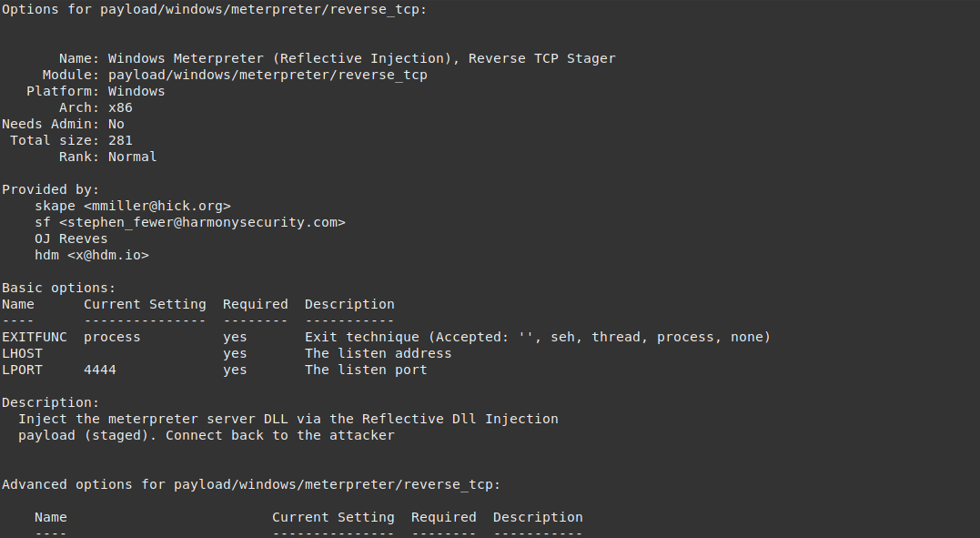Click the Windows Meterpreter payload name text
The height and width of the screenshot is (538, 980).
(361, 58)
